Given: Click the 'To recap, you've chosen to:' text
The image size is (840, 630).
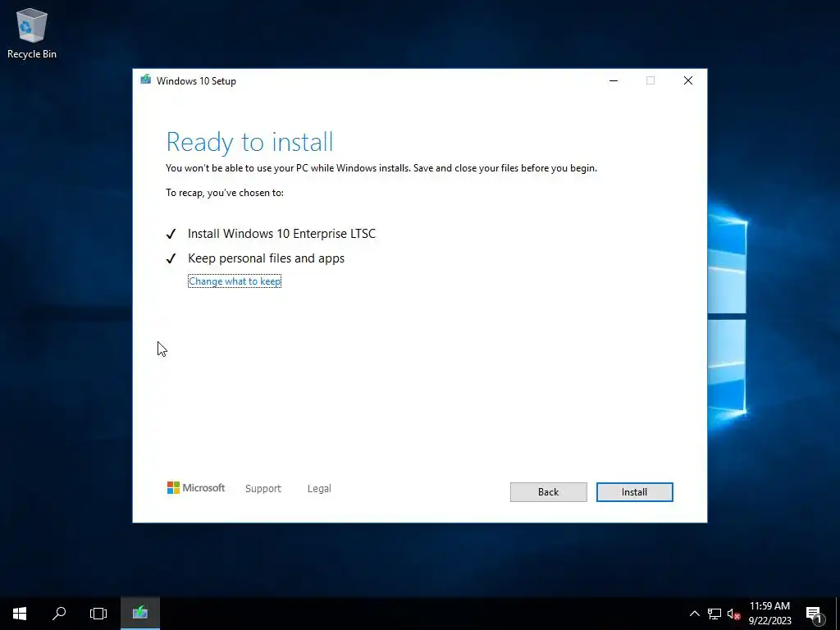Looking at the screenshot, I should click(x=225, y=193).
